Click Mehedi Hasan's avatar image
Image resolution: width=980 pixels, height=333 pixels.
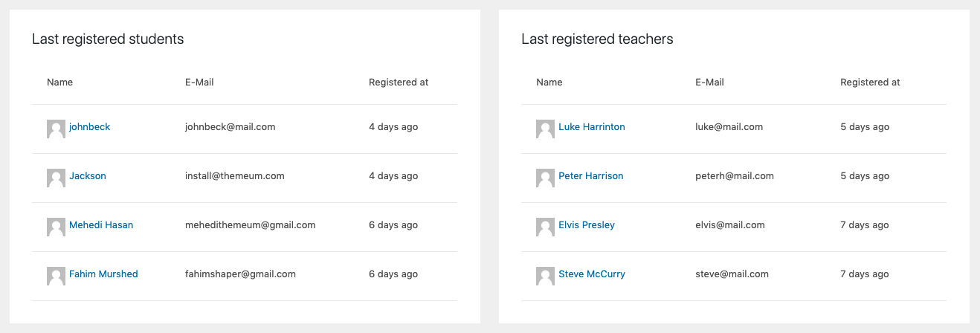[x=56, y=227]
